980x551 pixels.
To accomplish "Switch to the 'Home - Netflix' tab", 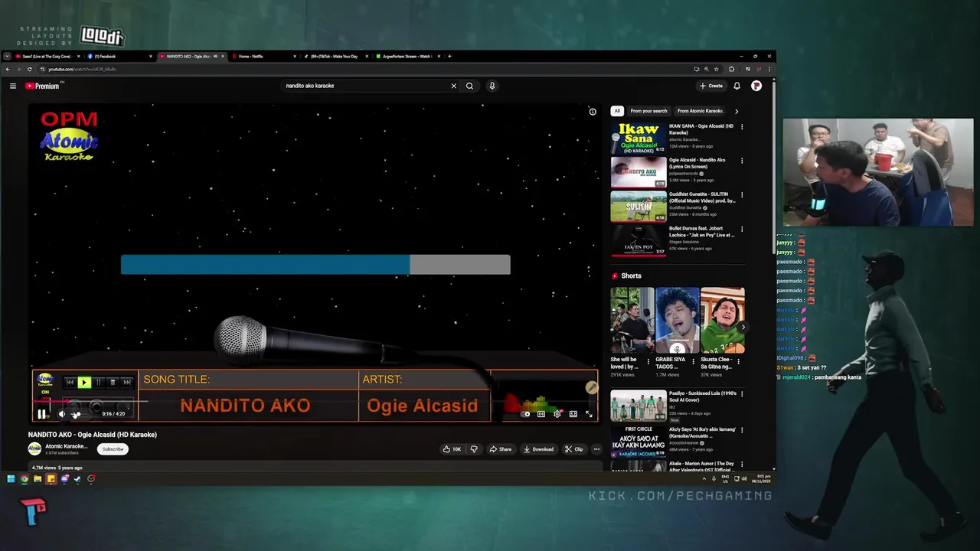I will [x=264, y=56].
